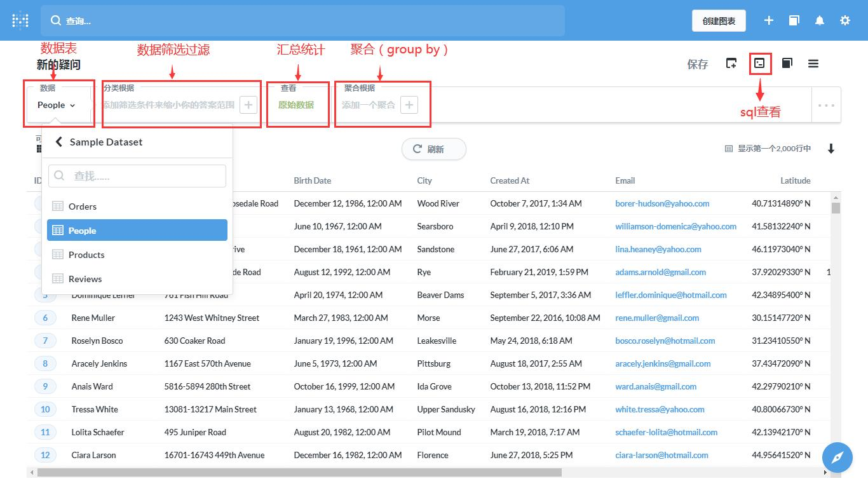This screenshot has height=488, width=868.
Task: Select the People table in list
Action: click(137, 230)
